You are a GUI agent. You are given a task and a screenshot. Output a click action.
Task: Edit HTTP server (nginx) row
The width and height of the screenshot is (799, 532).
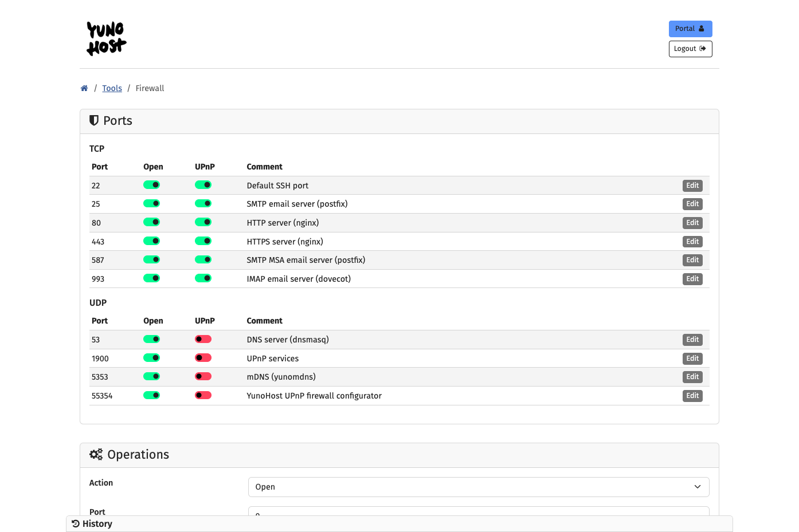[692, 223]
